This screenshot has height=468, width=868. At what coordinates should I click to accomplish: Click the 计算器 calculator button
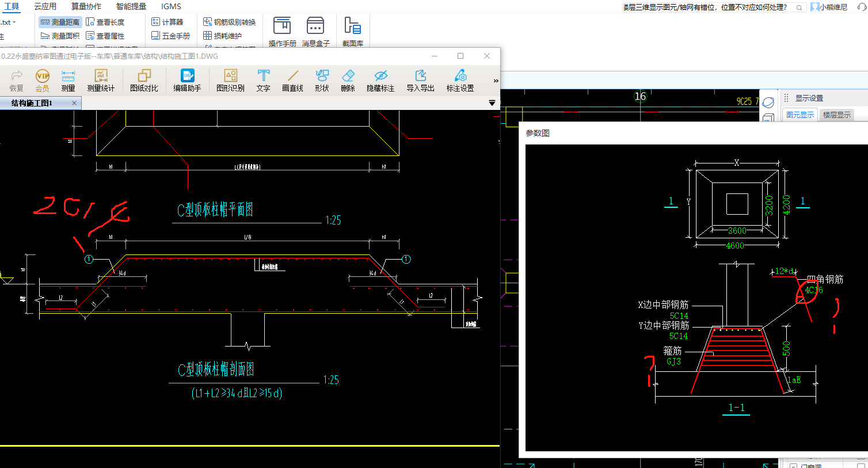167,22
